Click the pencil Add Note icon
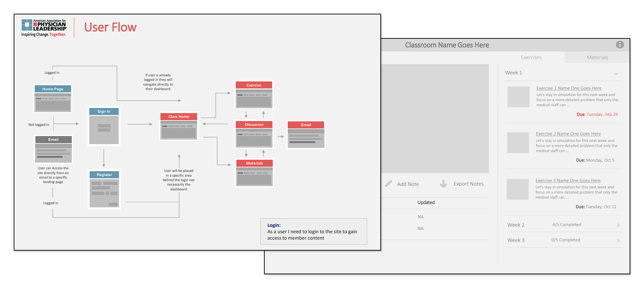 [x=388, y=184]
